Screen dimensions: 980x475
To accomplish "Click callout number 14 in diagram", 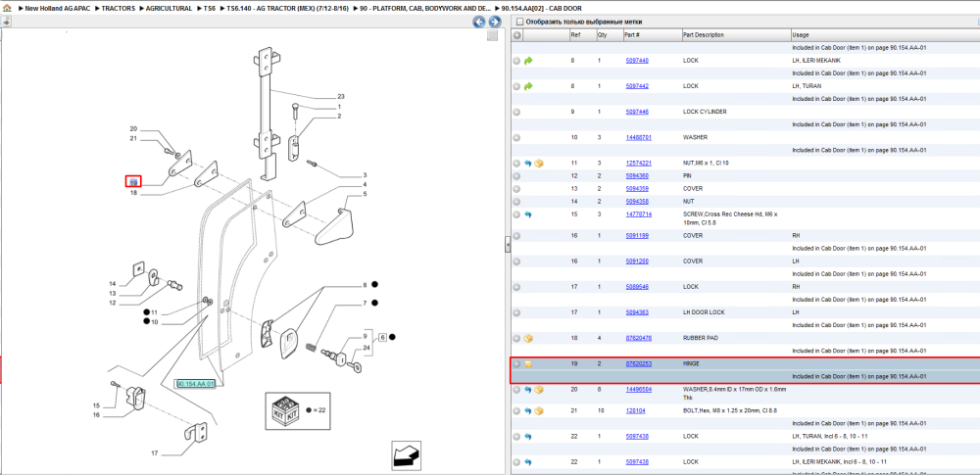I will [113, 284].
